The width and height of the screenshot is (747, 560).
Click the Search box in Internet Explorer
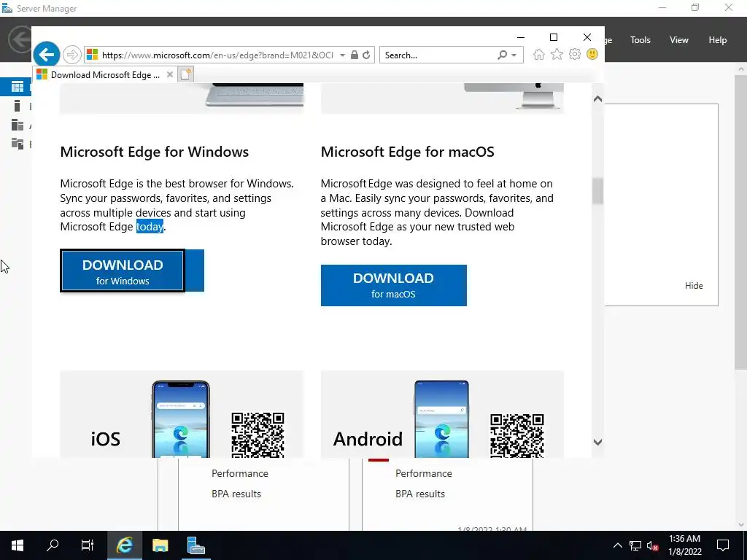coord(438,55)
